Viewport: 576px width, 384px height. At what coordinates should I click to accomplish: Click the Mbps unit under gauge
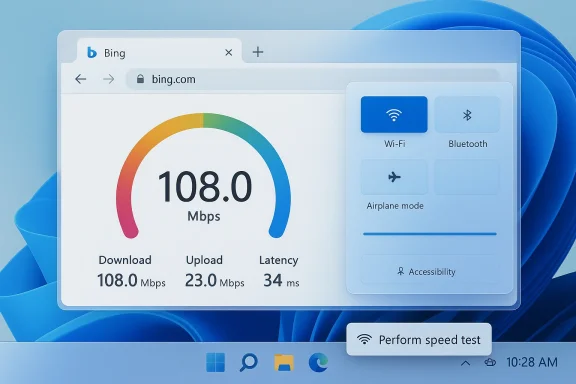[x=204, y=216]
